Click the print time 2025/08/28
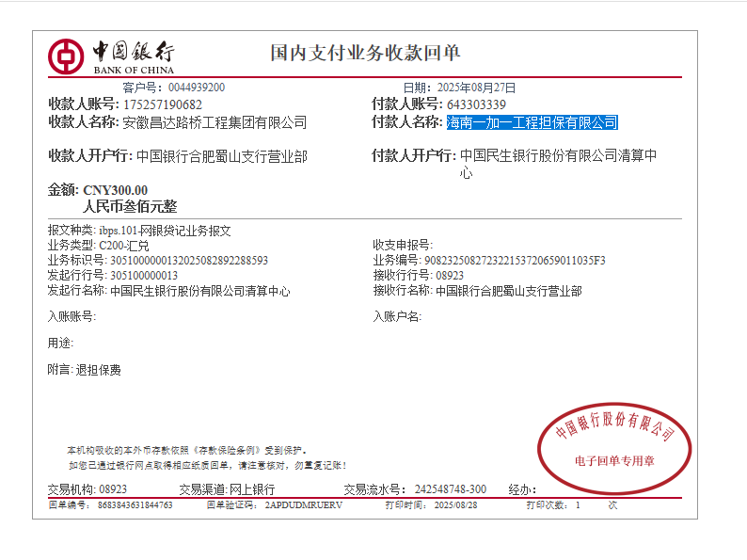This screenshot has height=560, width=747. coord(456,505)
